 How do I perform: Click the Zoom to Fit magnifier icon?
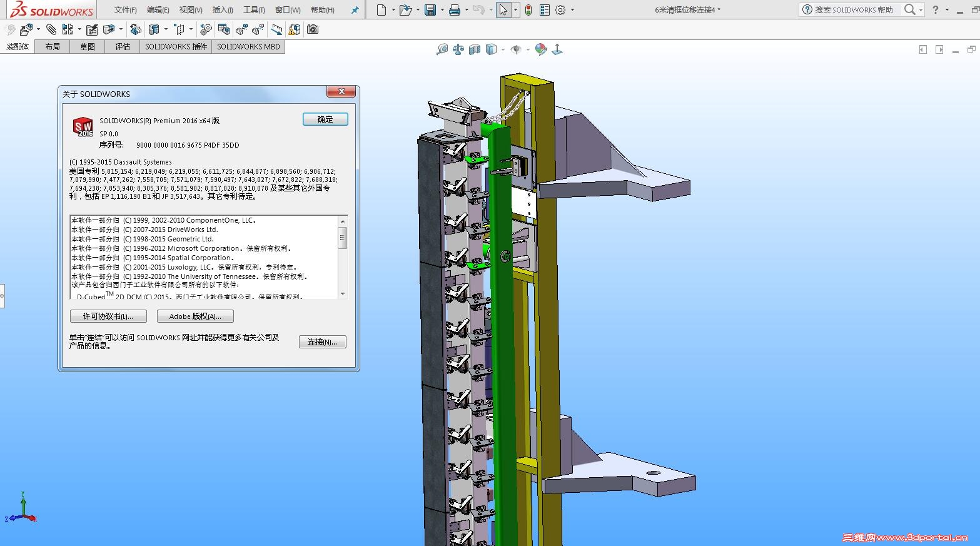click(442, 49)
